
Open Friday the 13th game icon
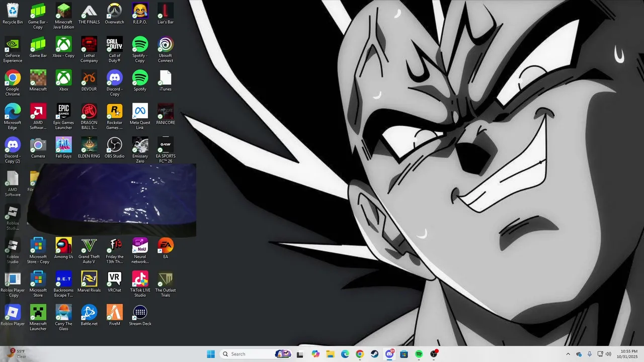tap(115, 251)
